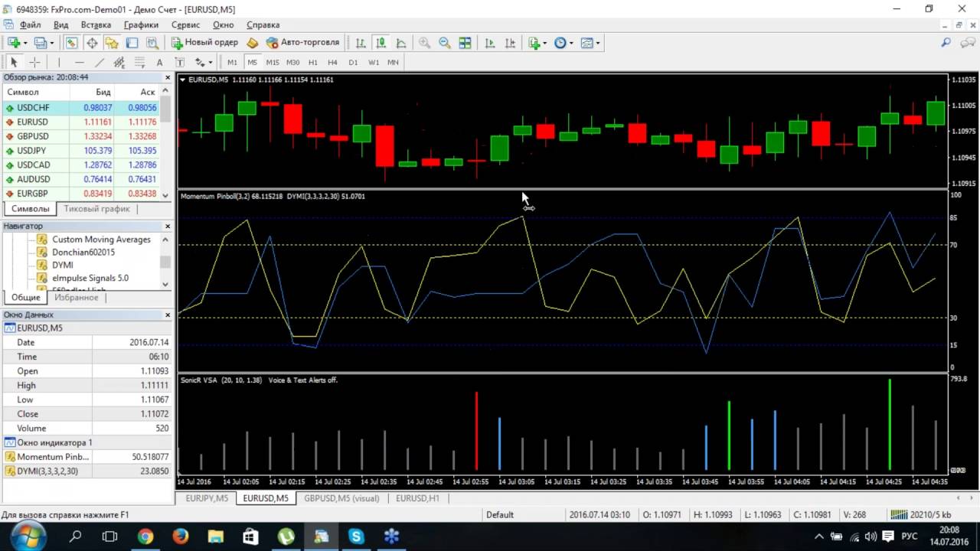Image resolution: width=980 pixels, height=551 pixels.
Task: Select the horizontal line tool
Action: (80, 62)
